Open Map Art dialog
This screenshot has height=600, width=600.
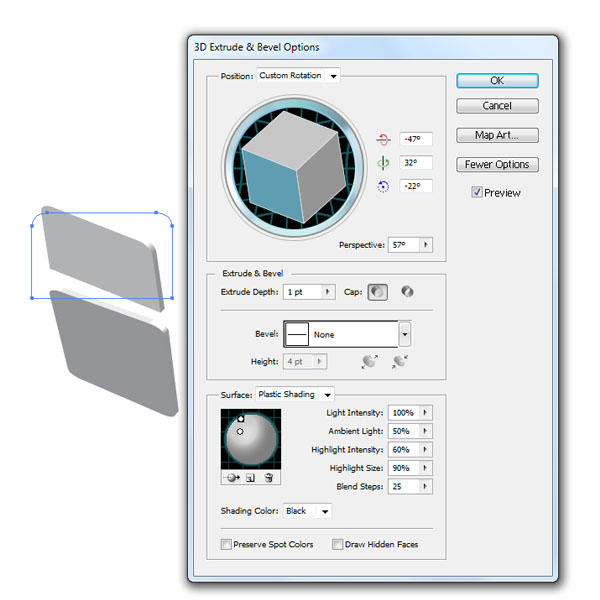pos(497,135)
